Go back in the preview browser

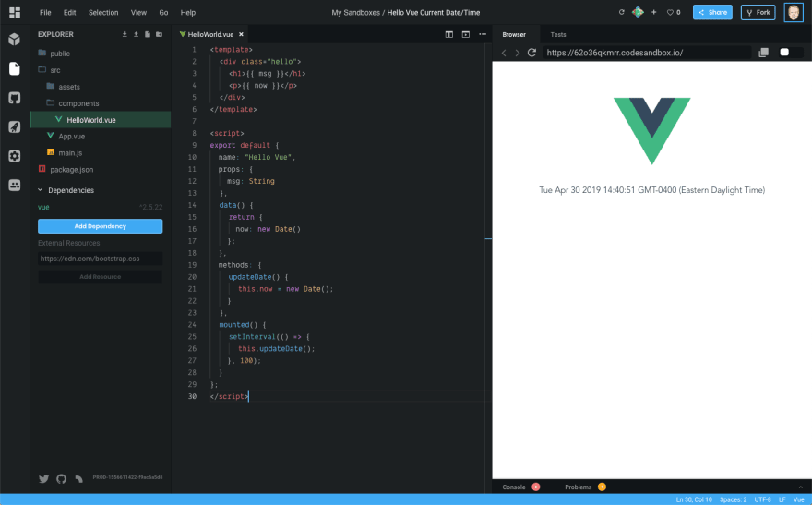click(x=504, y=53)
